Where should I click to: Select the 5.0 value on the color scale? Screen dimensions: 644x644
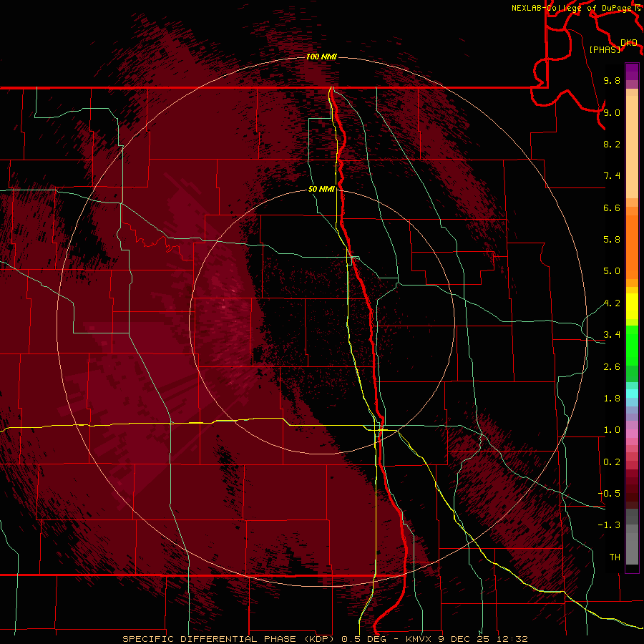[612, 271]
